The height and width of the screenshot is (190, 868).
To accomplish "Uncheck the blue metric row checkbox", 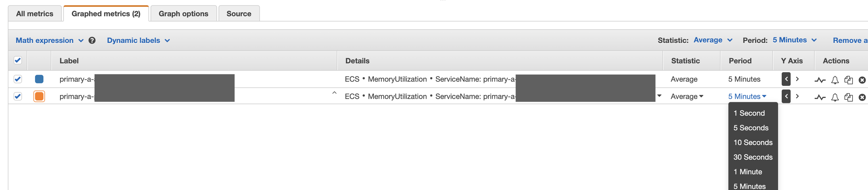I will (x=18, y=79).
